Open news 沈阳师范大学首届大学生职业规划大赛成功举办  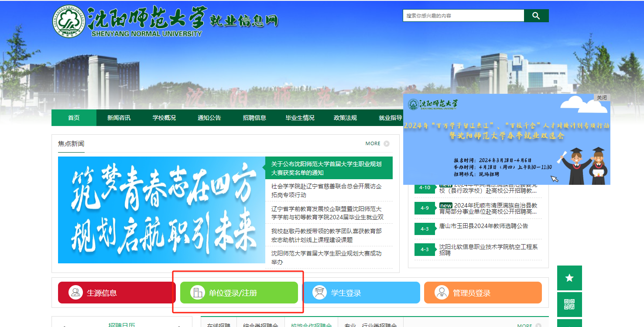click(326, 257)
